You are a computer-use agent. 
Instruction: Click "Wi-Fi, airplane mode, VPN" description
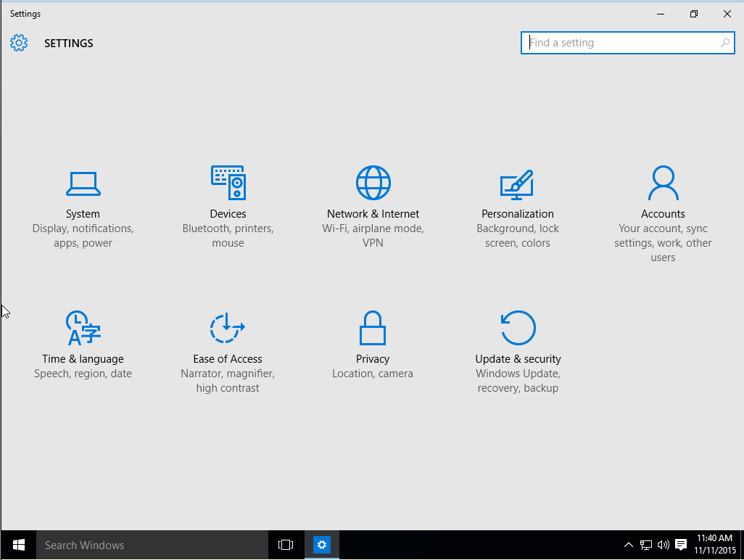click(373, 236)
